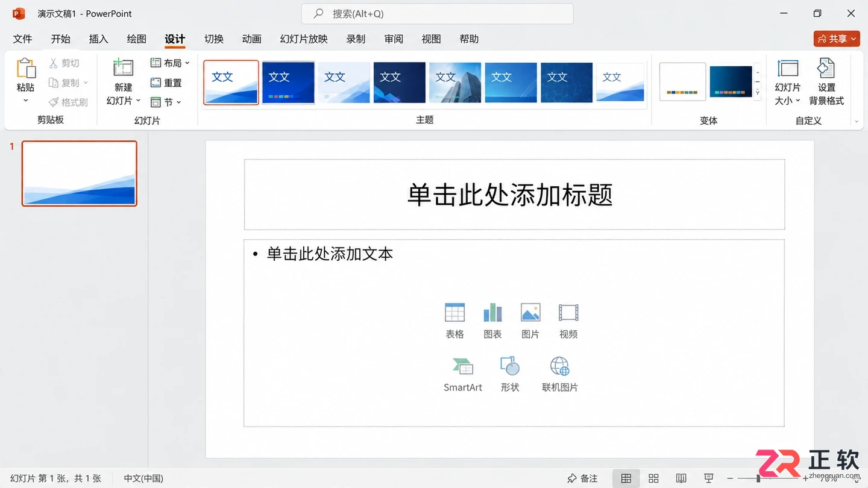Open Format Background settings
The width and height of the screenshot is (868, 488).
(x=826, y=82)
